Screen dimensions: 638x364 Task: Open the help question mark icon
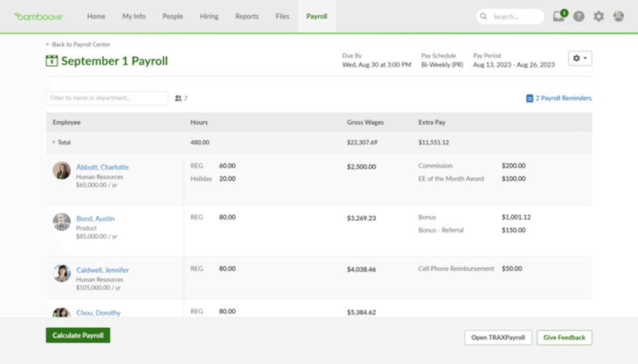tap(579, 16)
